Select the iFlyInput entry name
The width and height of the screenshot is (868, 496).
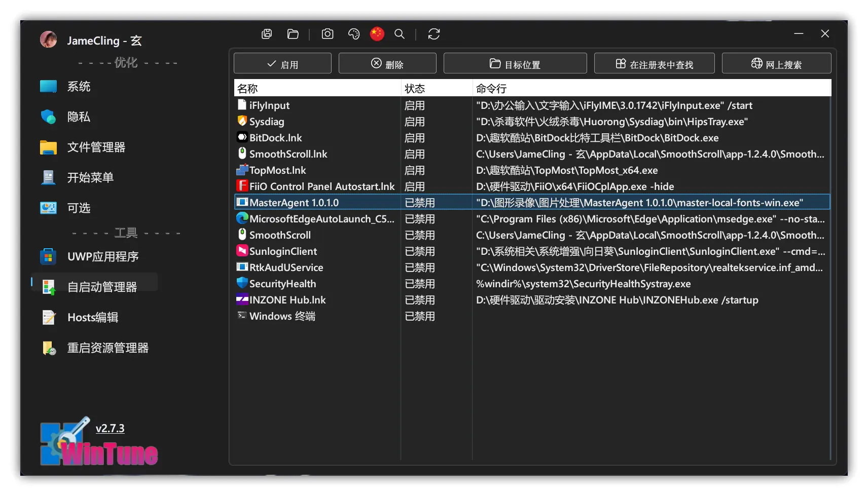(269, 105)
